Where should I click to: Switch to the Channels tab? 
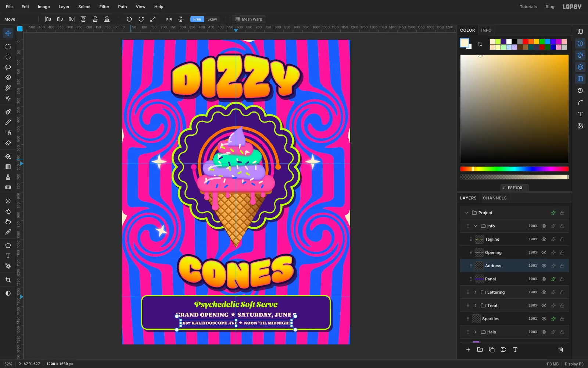(495, 198)
